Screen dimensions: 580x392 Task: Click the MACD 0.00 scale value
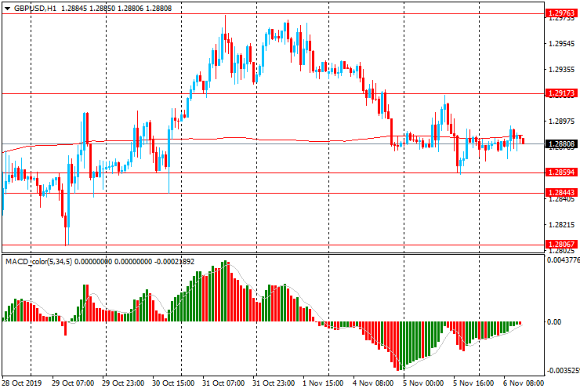[x=555, y=322]
